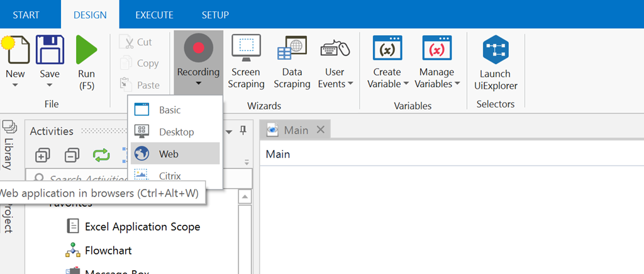Click the Expand All icon in Activities
644x274 pixels.
coord(42,155)
